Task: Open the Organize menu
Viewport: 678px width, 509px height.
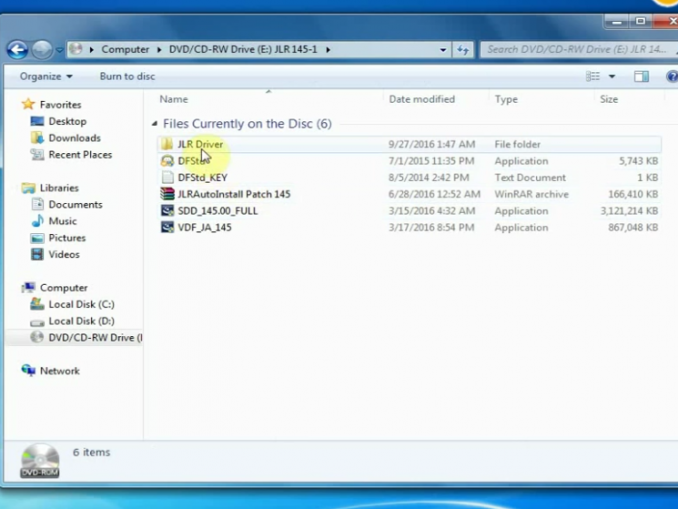Action: tap(46, 77)
